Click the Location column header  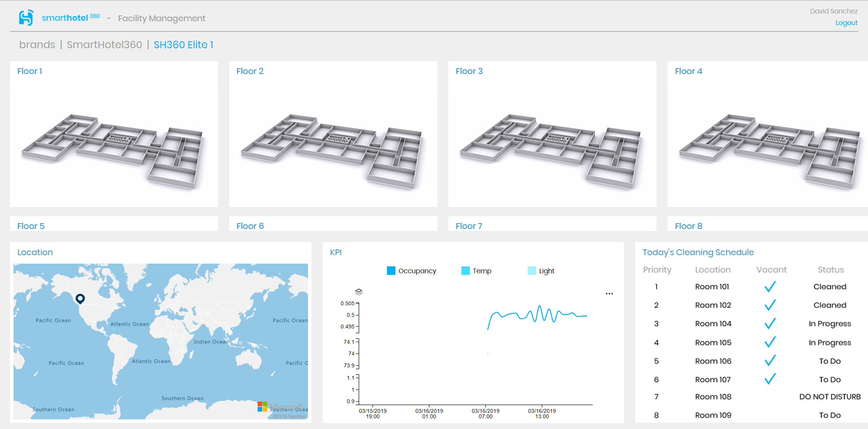pos(713,270)
